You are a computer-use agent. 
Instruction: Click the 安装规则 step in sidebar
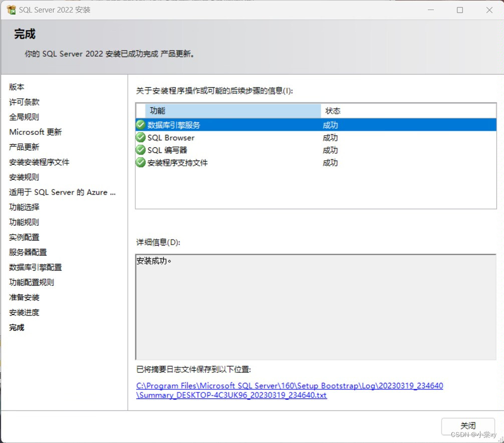point(24,177)
